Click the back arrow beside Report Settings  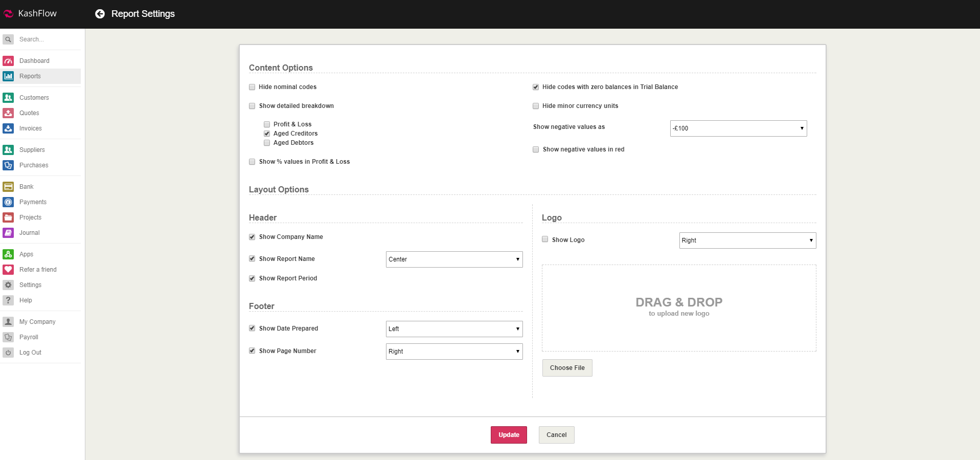[x=100, y=14]
